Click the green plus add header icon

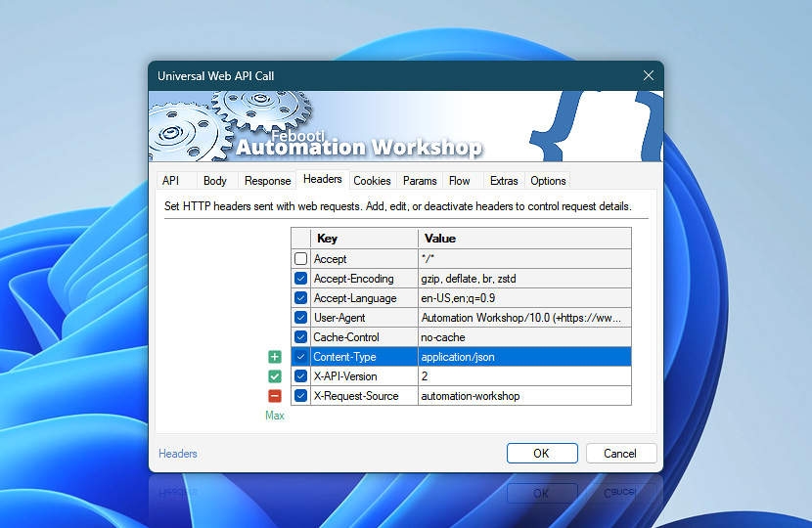click(275, 357)
